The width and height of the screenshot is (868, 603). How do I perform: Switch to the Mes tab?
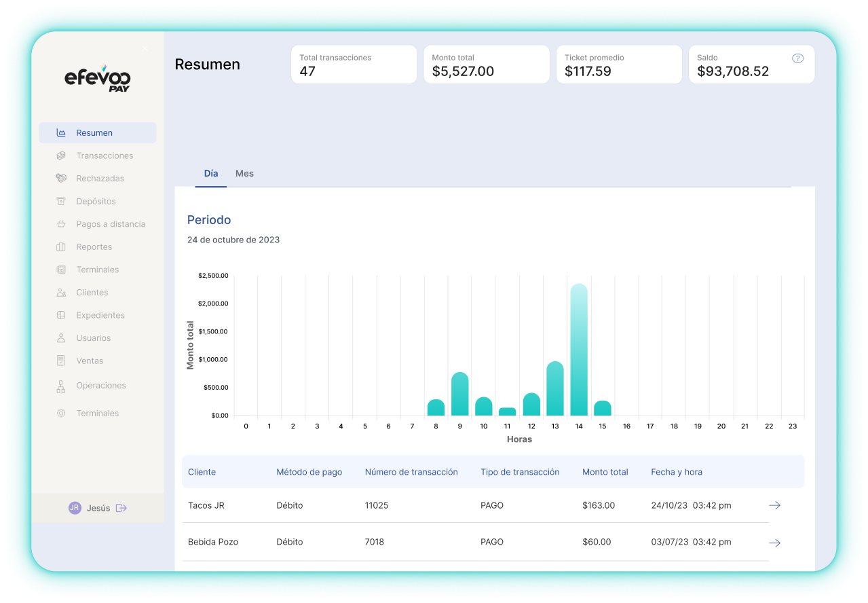[244, 174]
